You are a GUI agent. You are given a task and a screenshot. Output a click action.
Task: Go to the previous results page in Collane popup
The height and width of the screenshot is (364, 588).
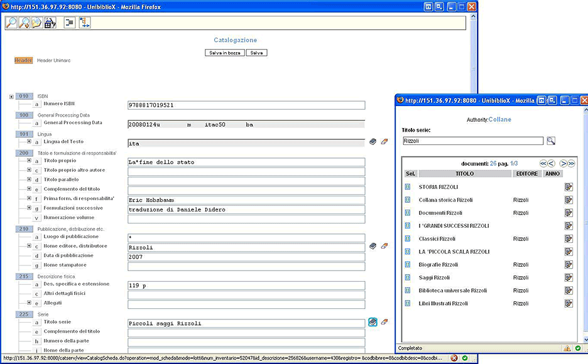pos(552,163)
